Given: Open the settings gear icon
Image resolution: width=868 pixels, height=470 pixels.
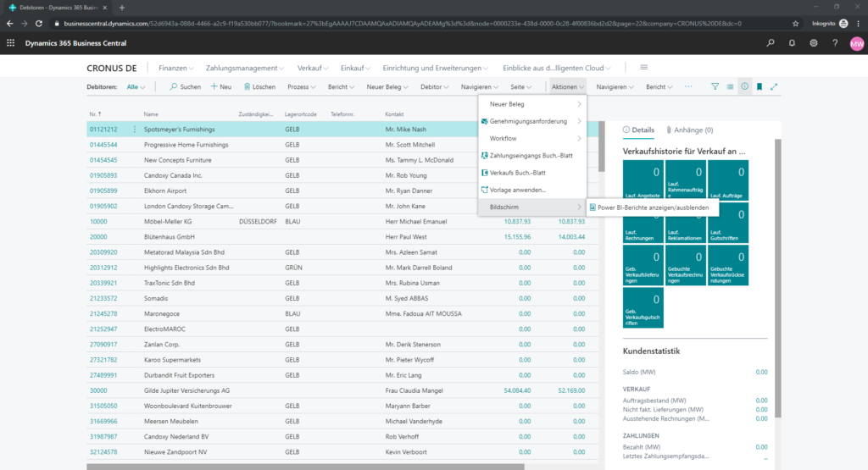Looking at the screenshot, I should click(x=813, y=43).
